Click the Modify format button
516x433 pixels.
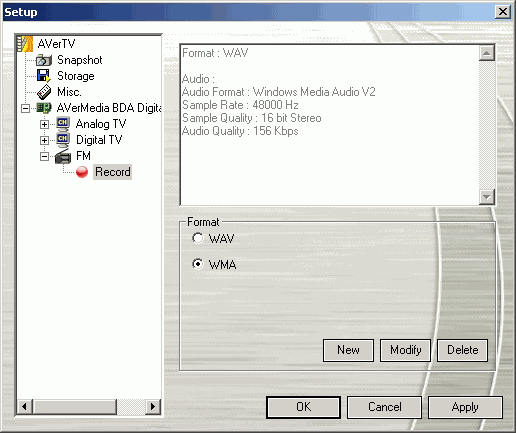[405, 350]
